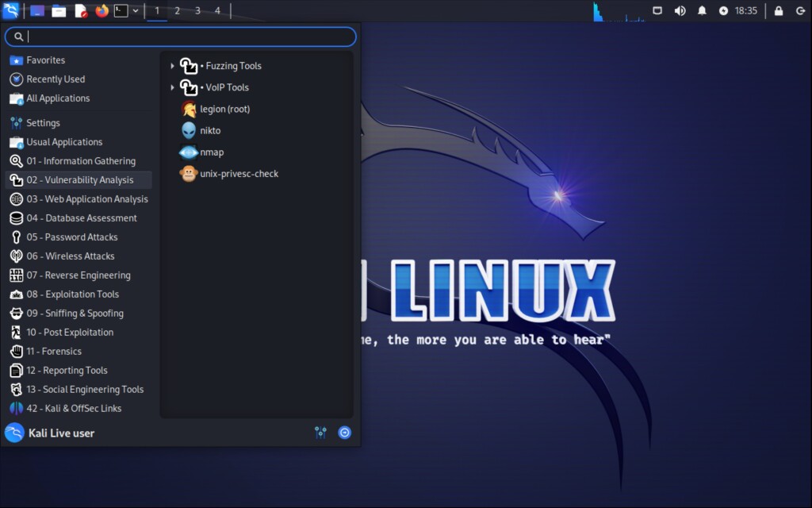Viewport: 812px width, 508px height.
Task: Select the All Applications category
Action: [x=79, y=98]
